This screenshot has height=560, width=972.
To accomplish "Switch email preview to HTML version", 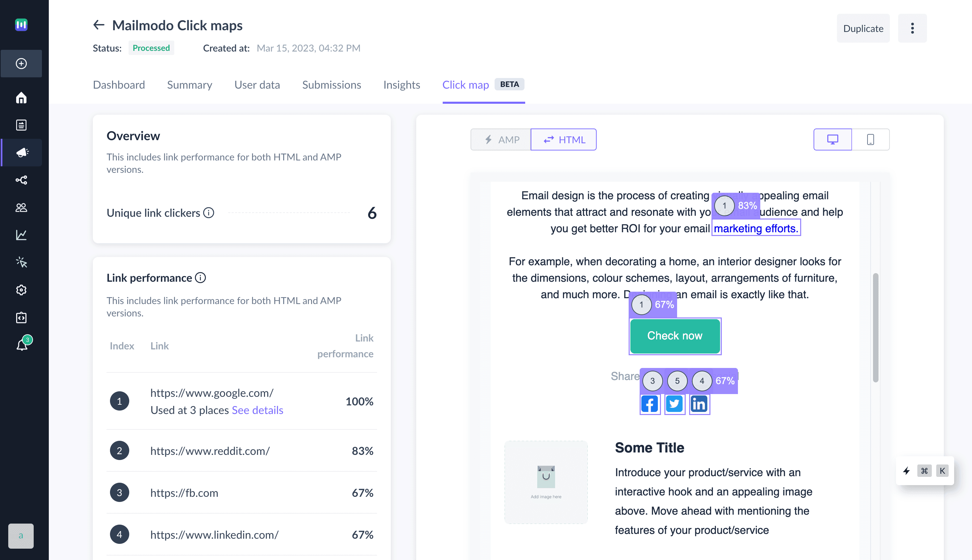I will click(563, 139).
